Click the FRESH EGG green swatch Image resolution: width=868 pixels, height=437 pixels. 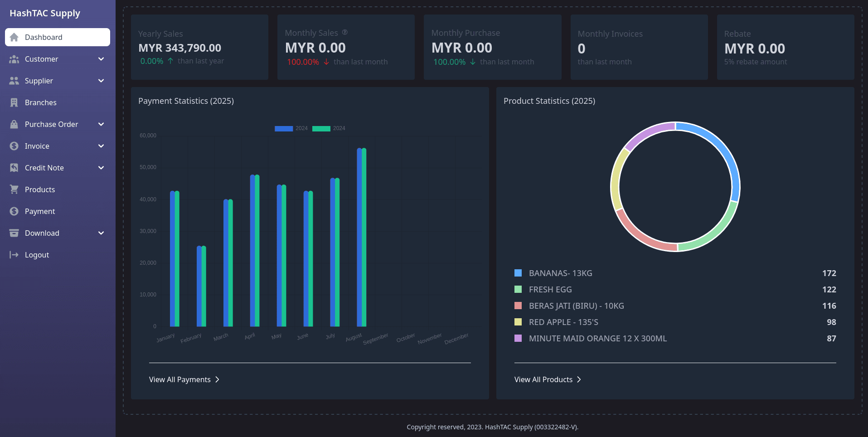coord(518,289)
